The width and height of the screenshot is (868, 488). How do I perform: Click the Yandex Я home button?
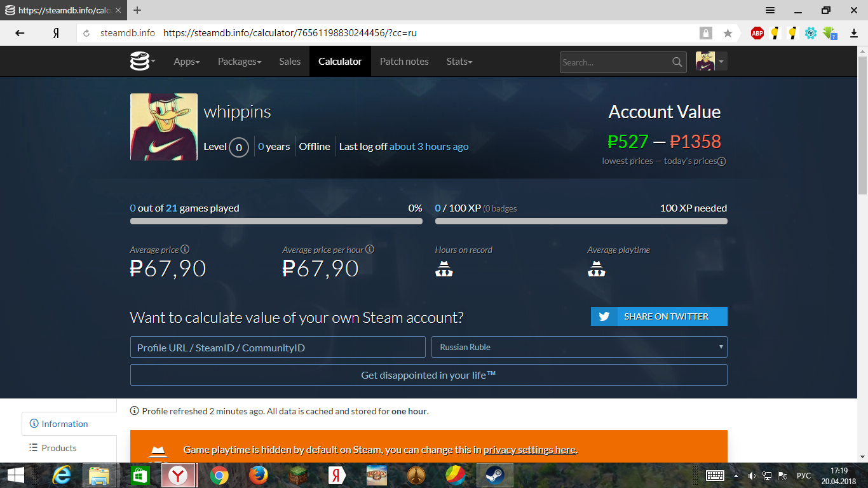coord(56,33)
